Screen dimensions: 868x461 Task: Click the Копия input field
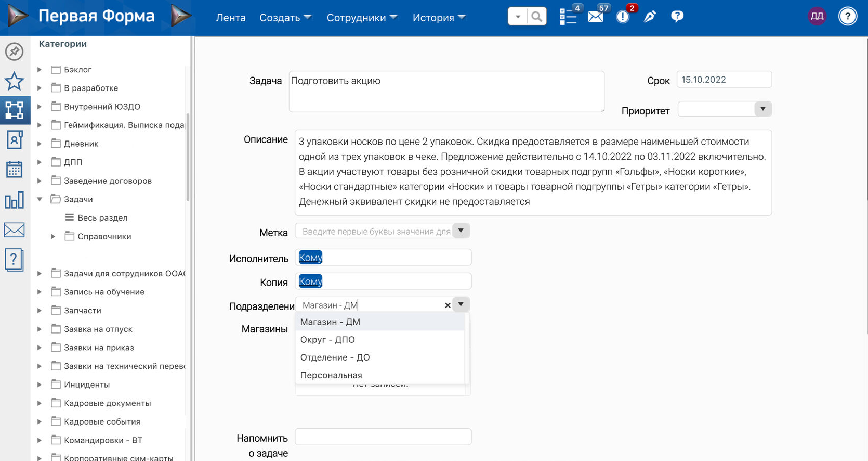383,281
